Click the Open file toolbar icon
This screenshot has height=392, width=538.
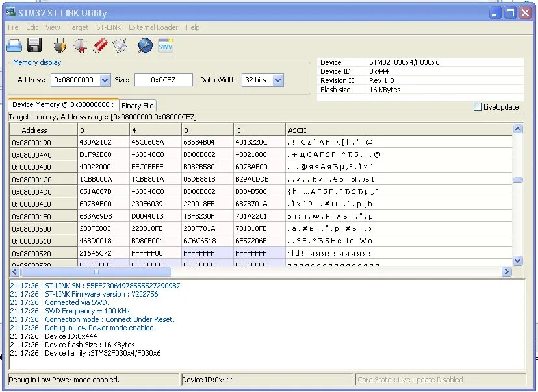tap(14, 45)
